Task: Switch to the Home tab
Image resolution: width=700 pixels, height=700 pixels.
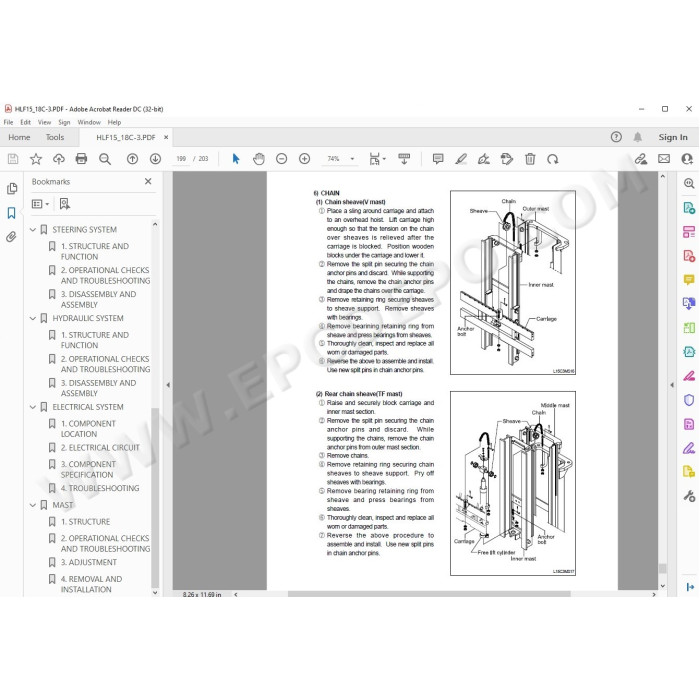Action: tap(19, 138)
